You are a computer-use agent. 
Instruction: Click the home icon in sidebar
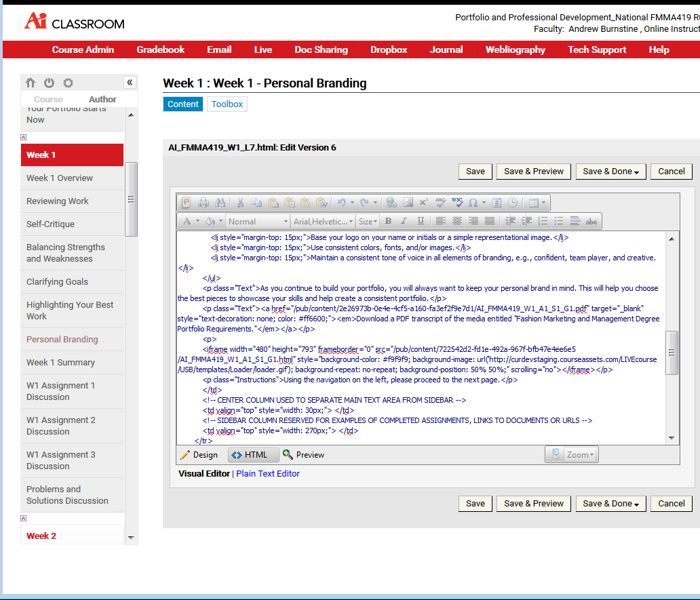tap(31, 83)
